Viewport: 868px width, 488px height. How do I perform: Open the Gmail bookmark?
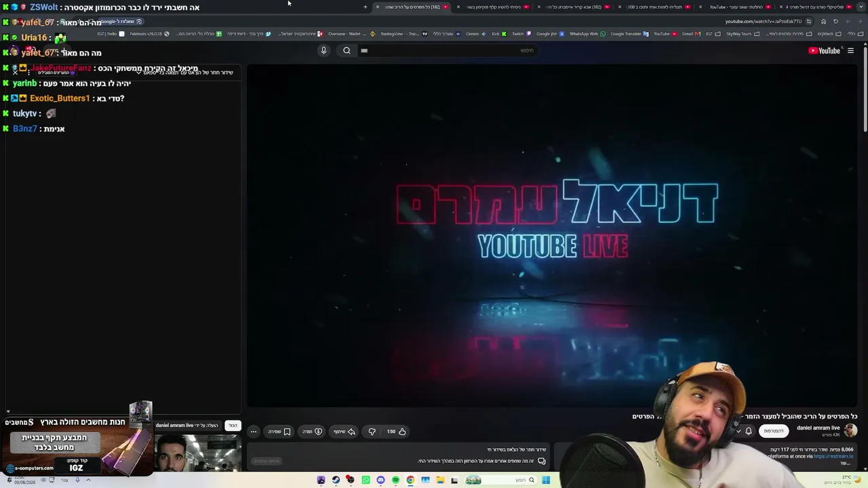coord(691,34)
